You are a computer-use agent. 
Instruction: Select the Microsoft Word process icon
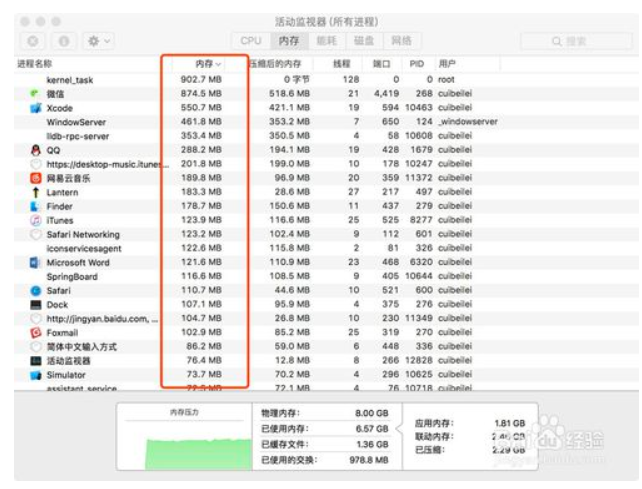click(35, 263)
